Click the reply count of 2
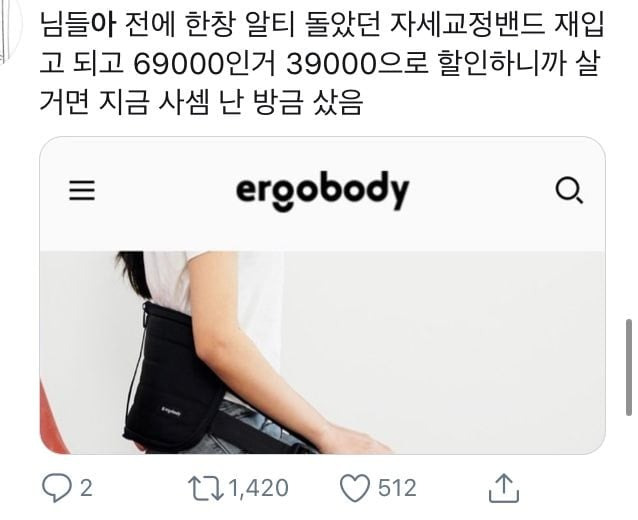 (86, 488)
